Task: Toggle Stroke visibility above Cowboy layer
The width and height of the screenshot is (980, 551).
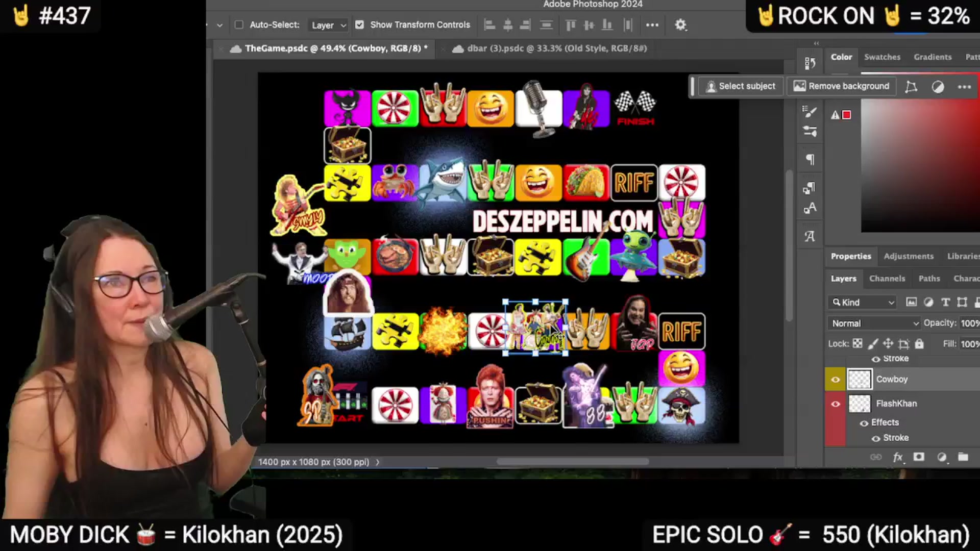Action: coord(876,359)
